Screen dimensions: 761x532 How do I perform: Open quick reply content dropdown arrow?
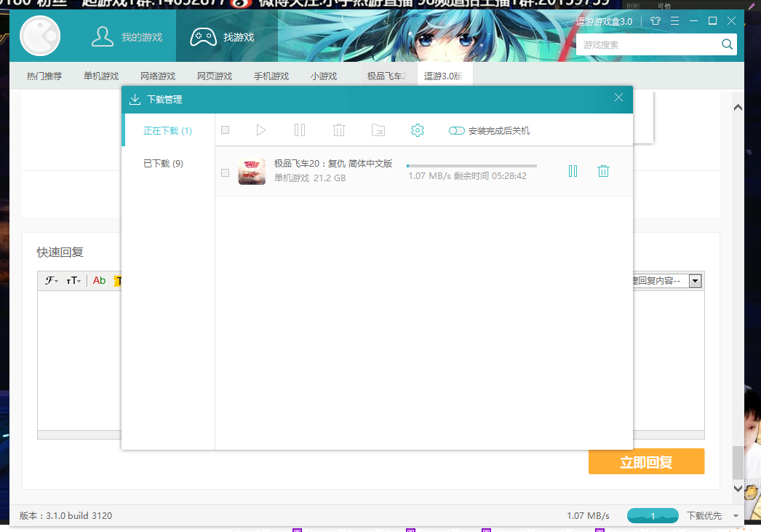click(x=695, y=281)
